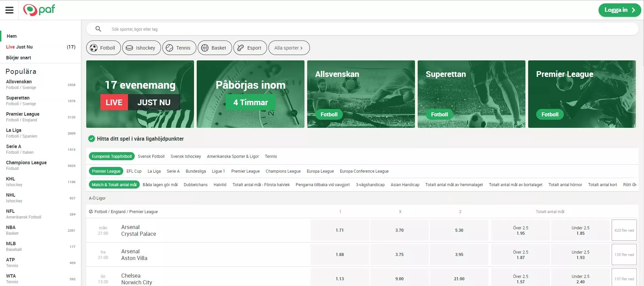Select Under 2.5 at 1.93
Viewport: 644px width, 286px height.
click(x=580, y=255)
